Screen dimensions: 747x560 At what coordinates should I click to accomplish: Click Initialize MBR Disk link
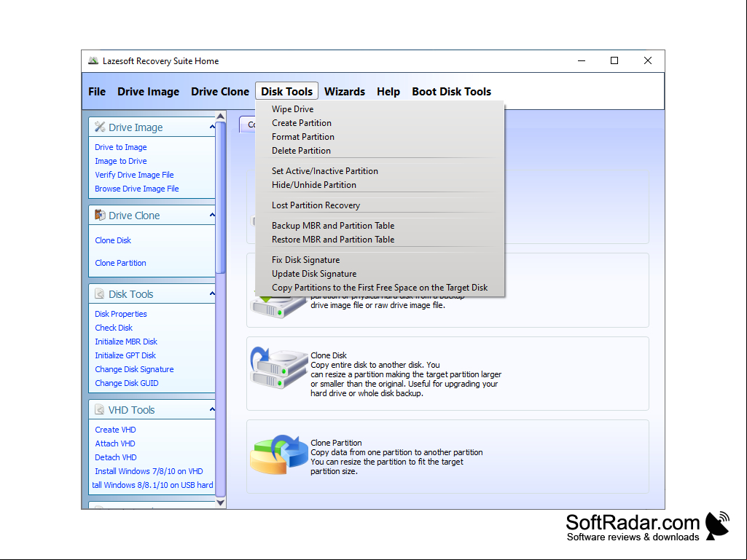(126, 342)
